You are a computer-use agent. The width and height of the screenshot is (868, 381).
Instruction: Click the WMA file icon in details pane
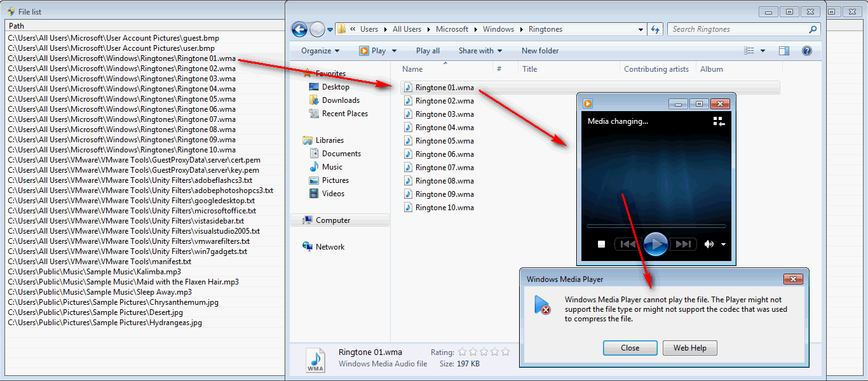(x=316, y=359)
